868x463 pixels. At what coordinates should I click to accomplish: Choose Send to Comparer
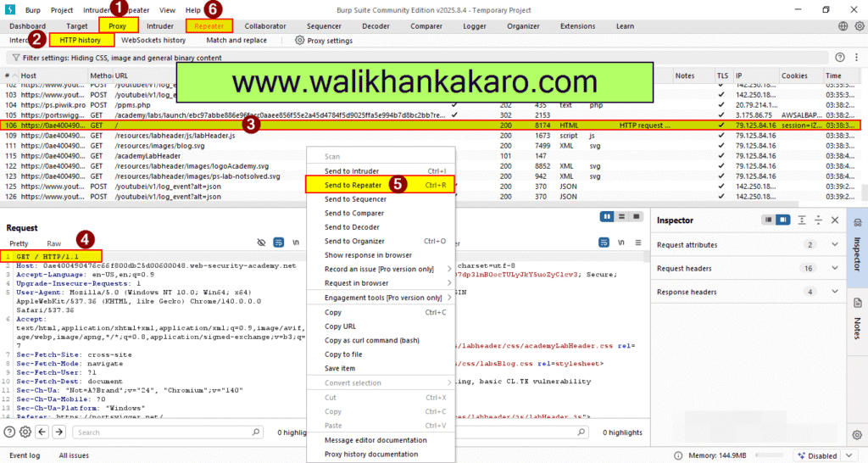(381, 213)
